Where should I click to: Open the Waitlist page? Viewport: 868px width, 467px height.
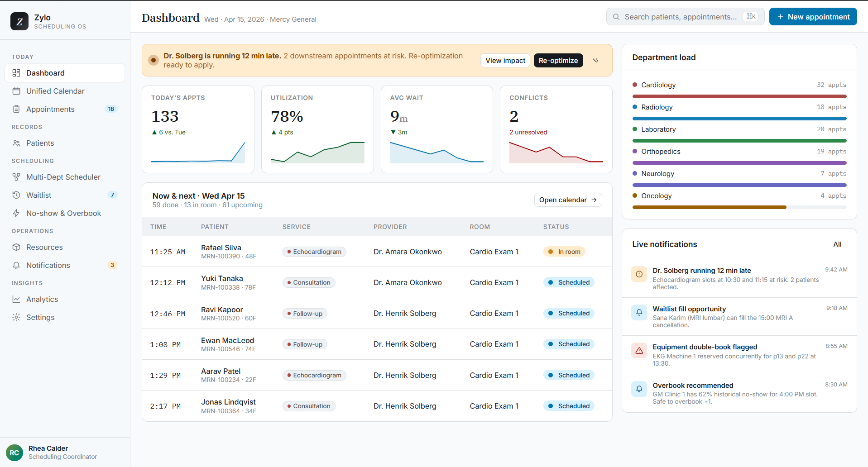[x=65, y=195]
